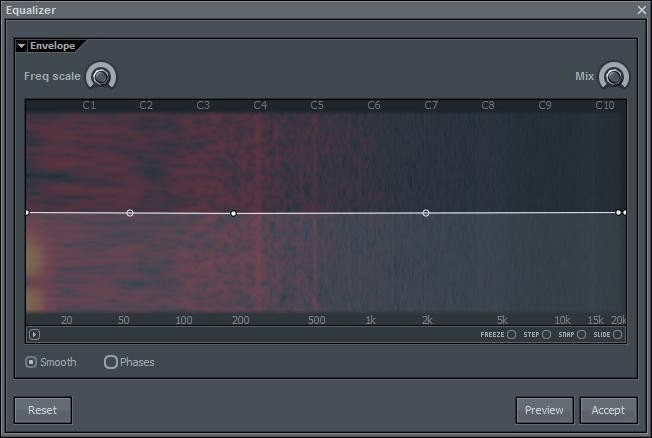The width and height of the screenshot is (652, 438).
Task: Open the envelope options arrow menu
Action: 35,334
